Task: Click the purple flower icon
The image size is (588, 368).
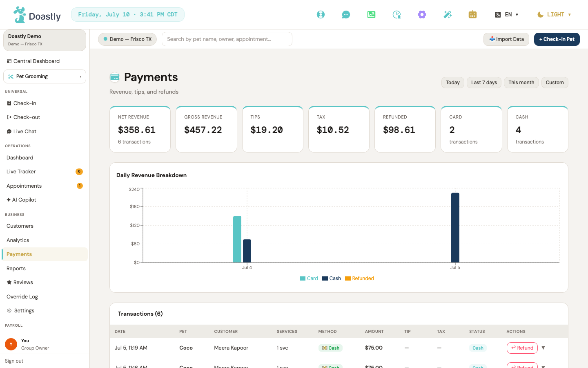Action: click(422, 15)
